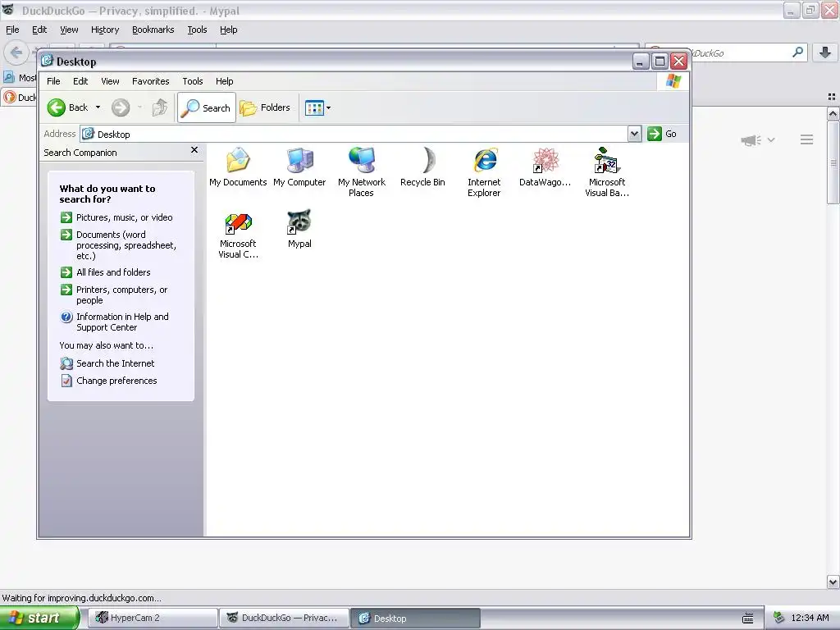Image resolution: width=840 pixels, height=630 pixels.
Task: Open View menu in Desktop window
Action: coord(110,81)
